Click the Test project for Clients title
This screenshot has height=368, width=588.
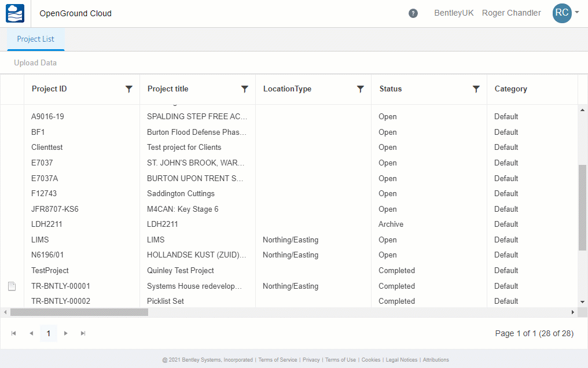point(184,148)
